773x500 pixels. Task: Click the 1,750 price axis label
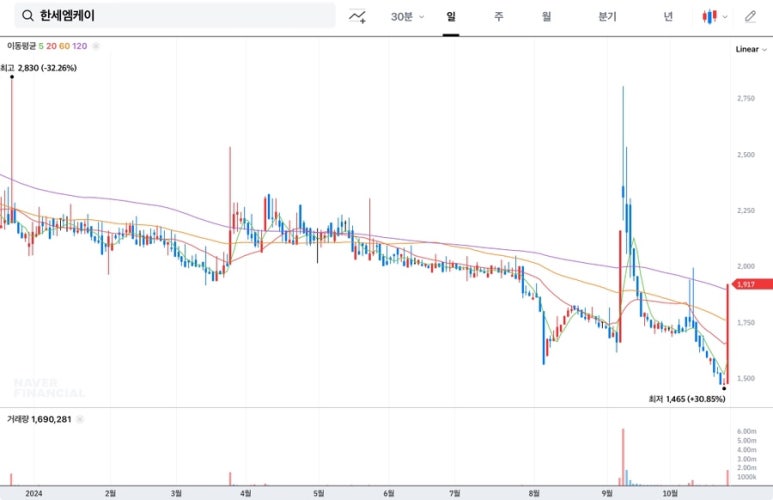pos(746,322)
